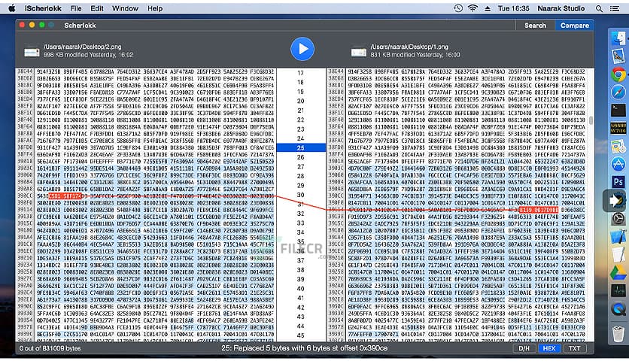This screenshot has width=629, height=364.
Task: Open Terminal from the Dock
Action: 618,111
